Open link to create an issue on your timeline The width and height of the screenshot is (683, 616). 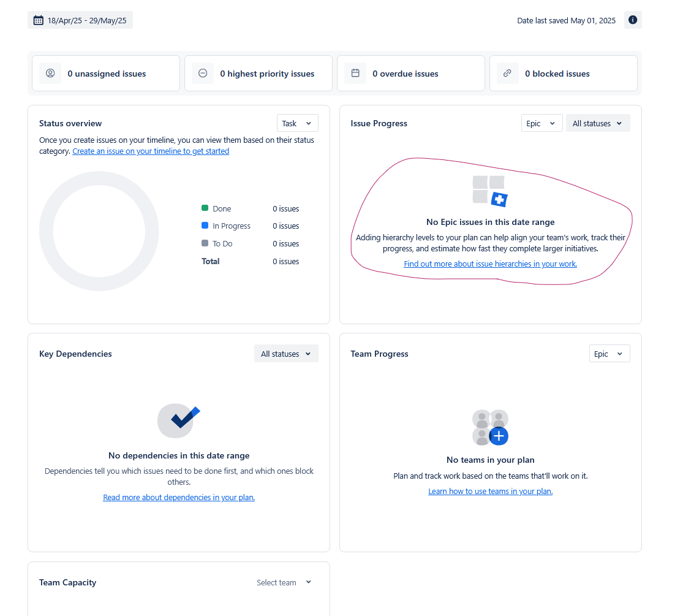(x=151, y=151)
